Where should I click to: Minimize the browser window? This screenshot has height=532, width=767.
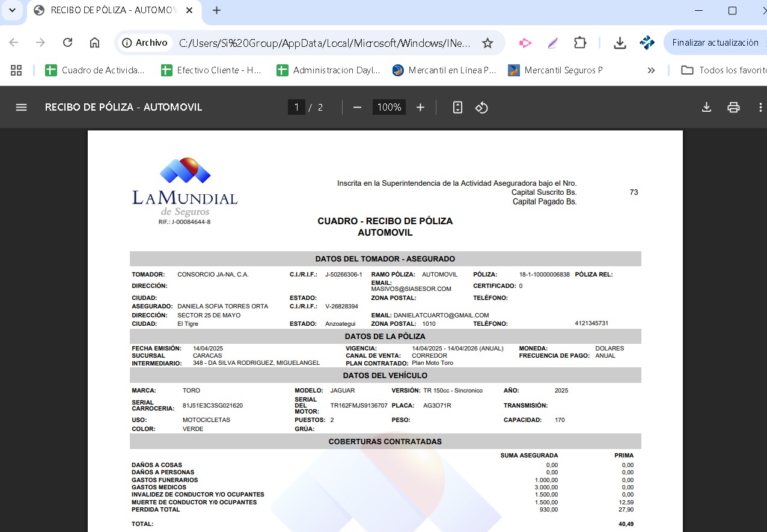pyautogui.click(x=698, y=10)
